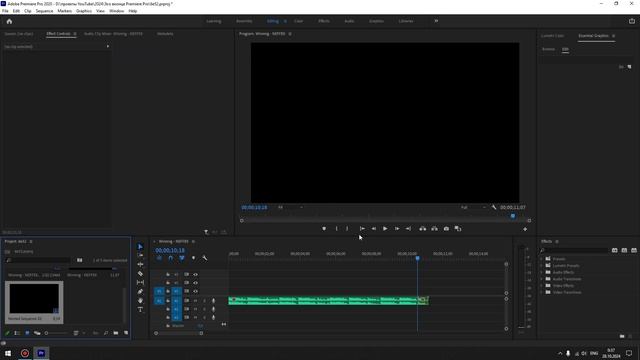Click the New Bin folder in Project panel
640x360 pixels.
point(116,333)
